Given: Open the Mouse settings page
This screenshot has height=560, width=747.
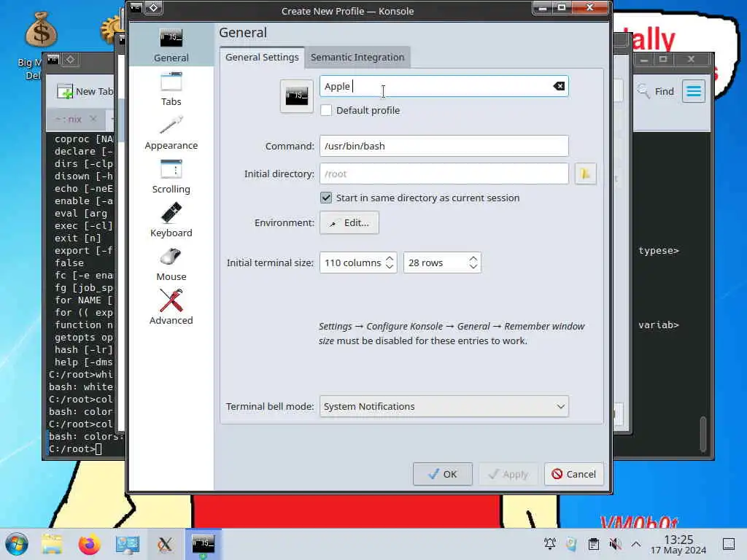Looking at the screenshot, I should (x=171, y=264).
